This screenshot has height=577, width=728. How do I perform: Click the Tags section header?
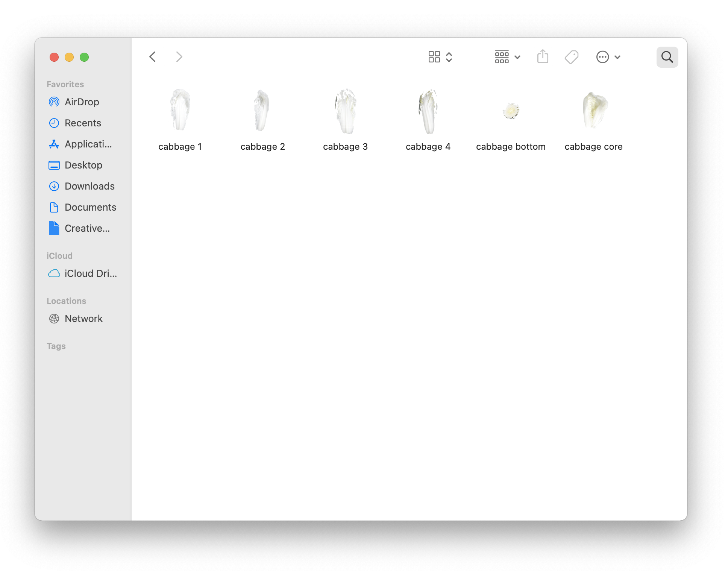click(56, 346)
